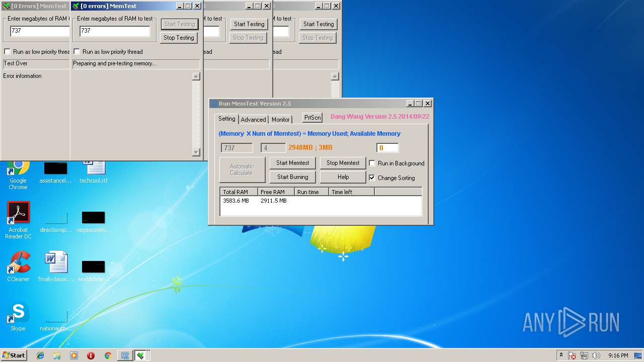The image size is (644, 362).
Task: Open the active [0 errors] MemTest title icon
Action: (x=75, y=6)
